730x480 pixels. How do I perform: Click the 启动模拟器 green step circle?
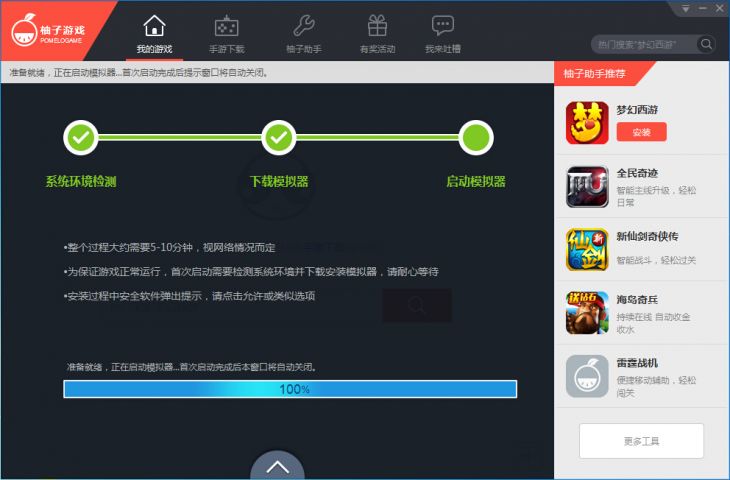[x=476, y=137]
